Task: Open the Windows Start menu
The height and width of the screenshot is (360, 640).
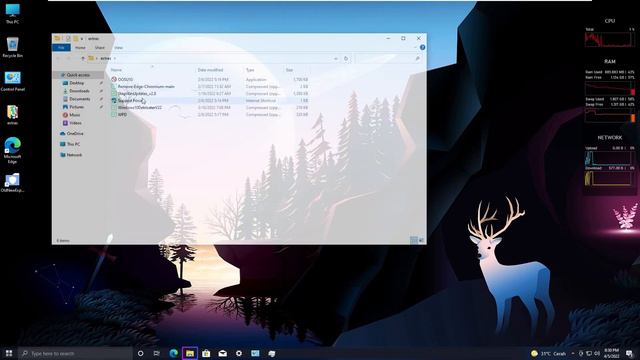Action: [x=9, y=353]
